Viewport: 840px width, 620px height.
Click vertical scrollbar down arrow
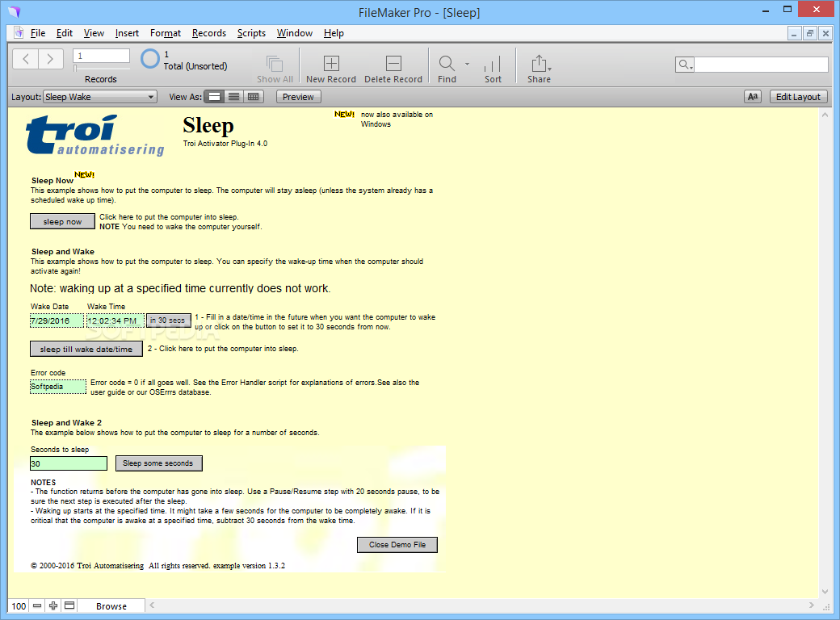825,592
